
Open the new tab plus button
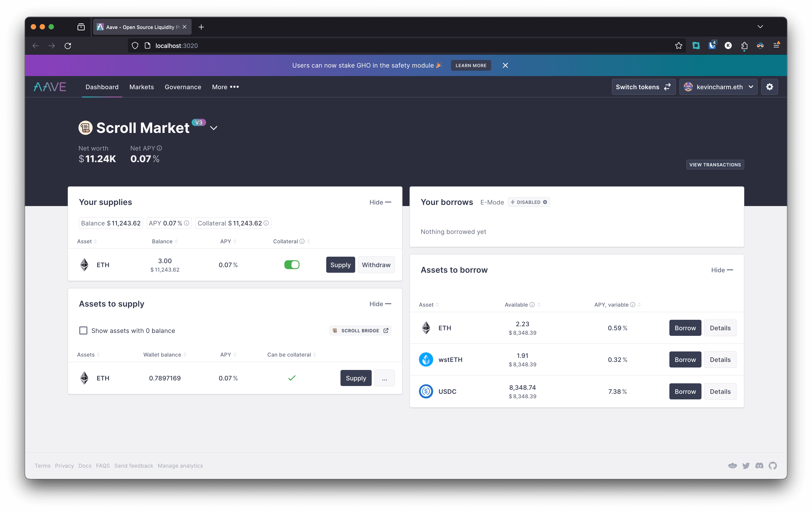201,27
